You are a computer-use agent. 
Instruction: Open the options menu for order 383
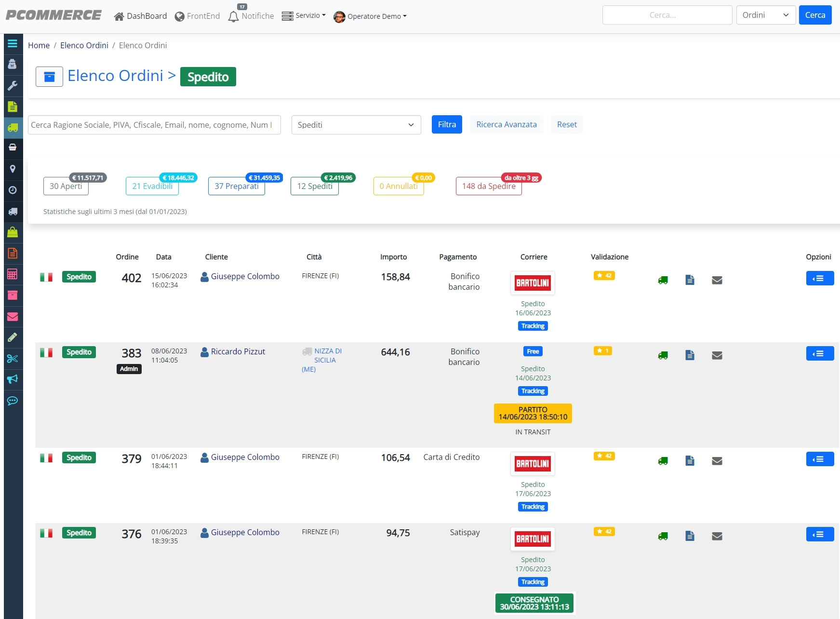(820, 353)
